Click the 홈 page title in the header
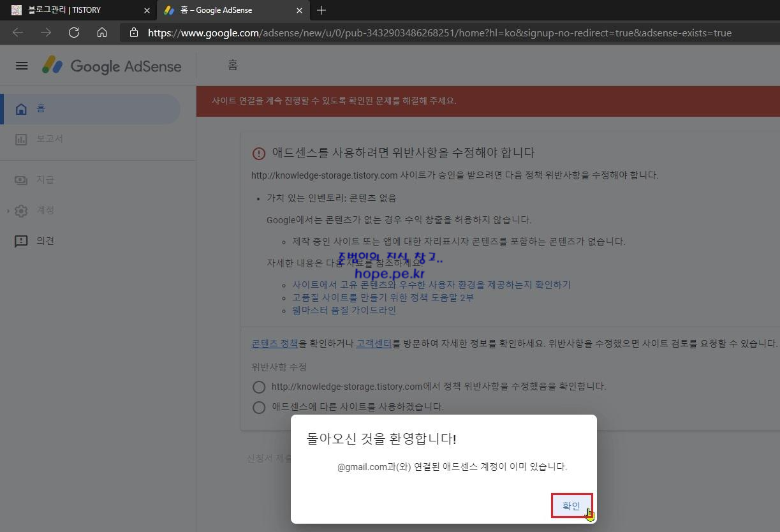780x532 pixels. click(233, 65)
